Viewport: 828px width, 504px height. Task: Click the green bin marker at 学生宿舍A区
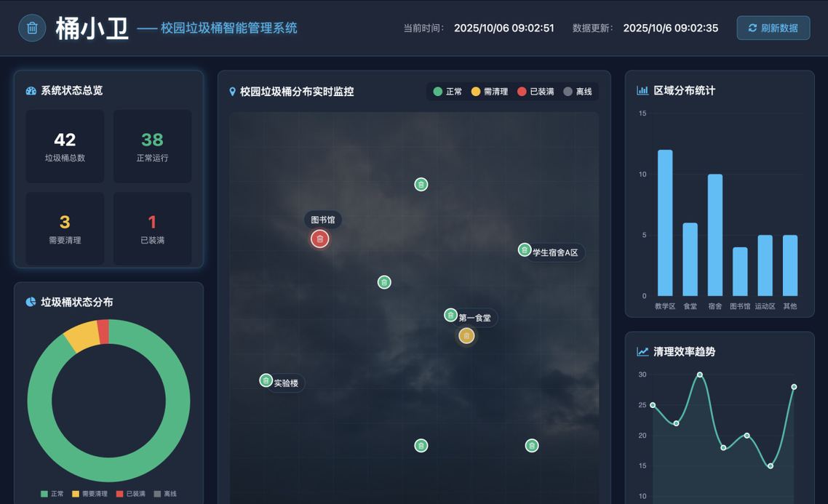[525, 249]
